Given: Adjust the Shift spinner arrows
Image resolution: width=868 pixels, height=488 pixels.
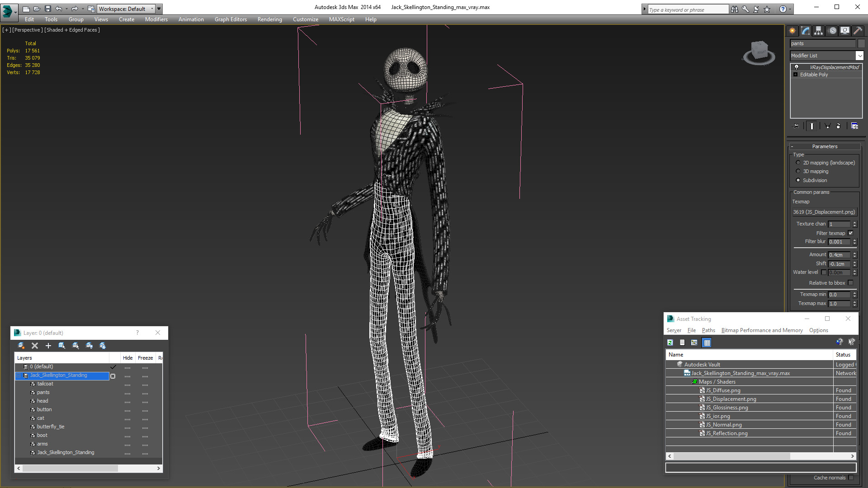Looking at the screenshot, I should (854, 264).
